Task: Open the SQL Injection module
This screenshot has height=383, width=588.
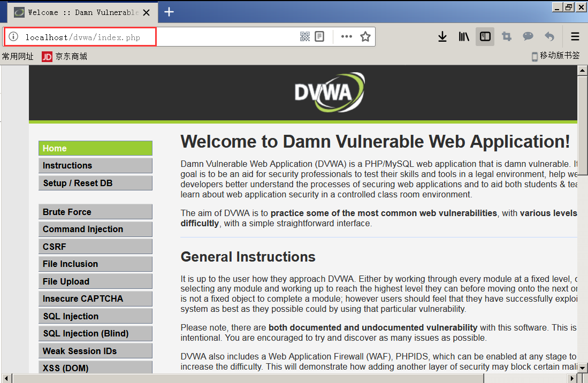Action: pyautogui.click(x=95, y=316)
